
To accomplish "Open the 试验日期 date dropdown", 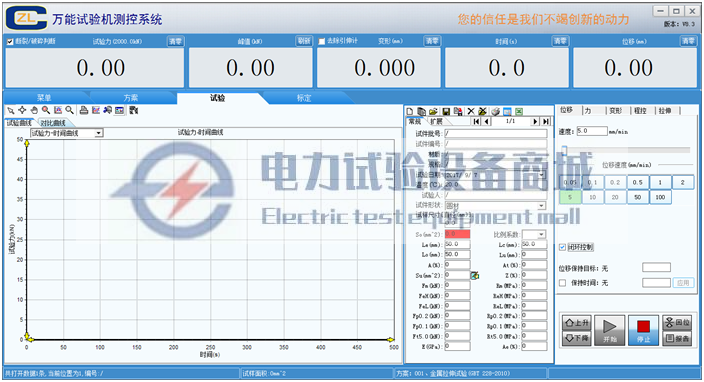I will tap(542, 175).
